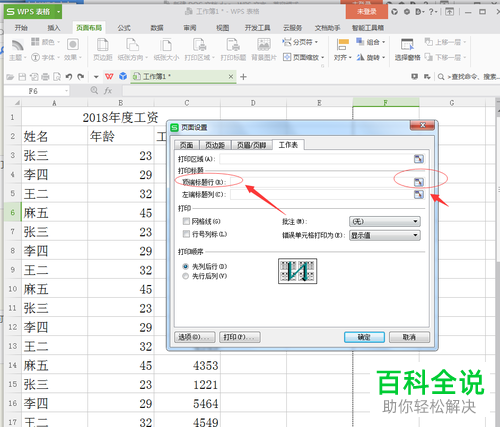Expand the quick access toolbar customize arrow
Image resolution: width=500 pixels, height=427 pixels.
pyautogui.click(x=96, y=77)
